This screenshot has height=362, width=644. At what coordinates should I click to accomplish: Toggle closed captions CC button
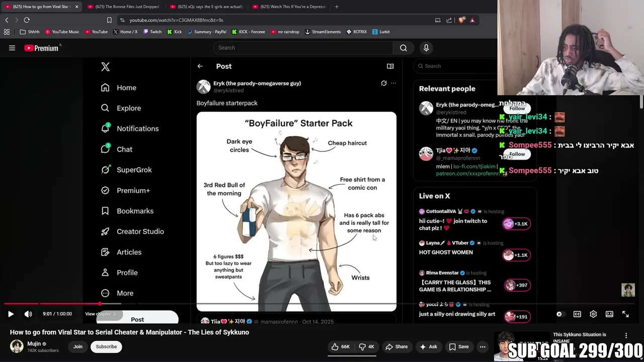click(x=577, y=314)
